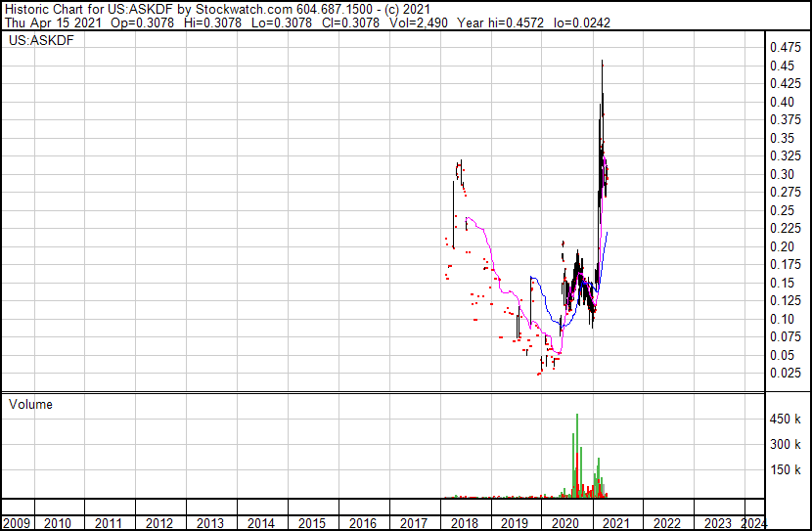Click the 0.025 price axis value

pyautogui.click(x=786, y=374)
